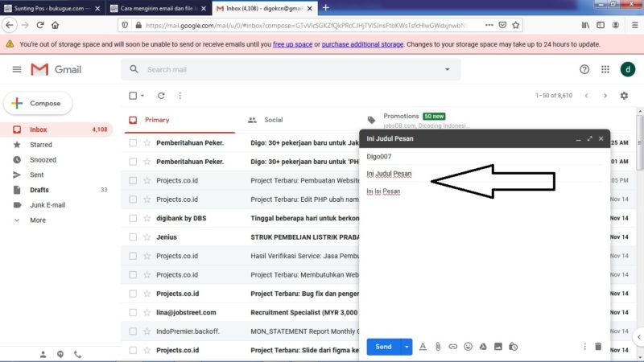Select checkbox for lina@jobstreet.com email
Viewport: 644px width, 362px height.
point(133,313)
